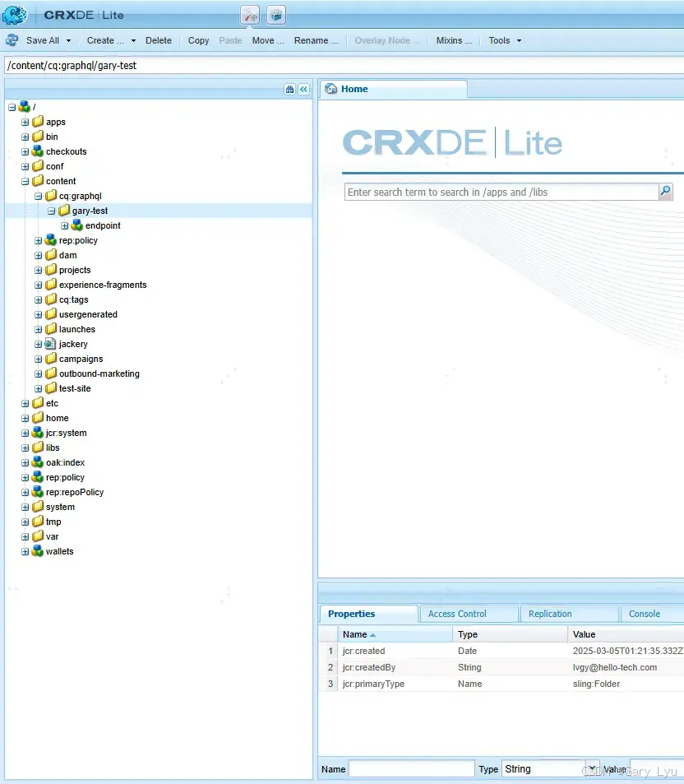
Task: Select the usergenerated tree item
Action: click(88, 314)
